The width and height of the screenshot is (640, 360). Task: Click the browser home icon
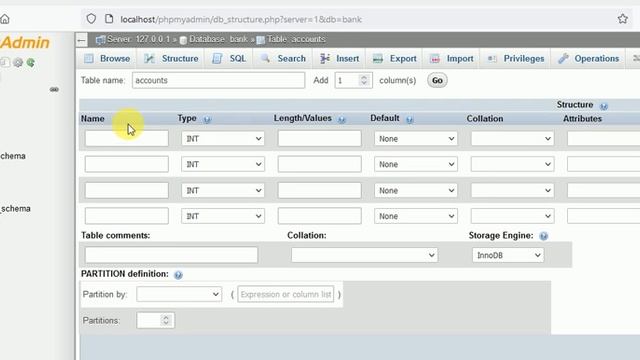point(4,19)
